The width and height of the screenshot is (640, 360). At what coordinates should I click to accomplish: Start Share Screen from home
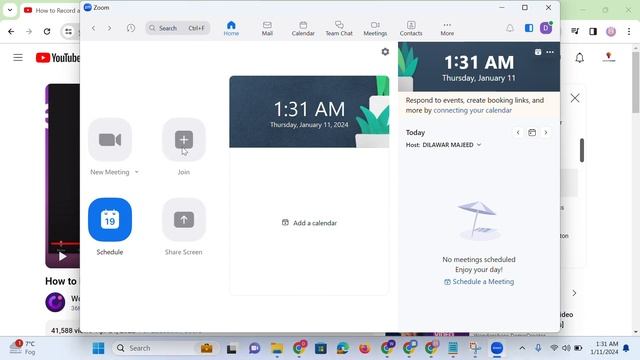pyautogui.click(x=184, y=220)
